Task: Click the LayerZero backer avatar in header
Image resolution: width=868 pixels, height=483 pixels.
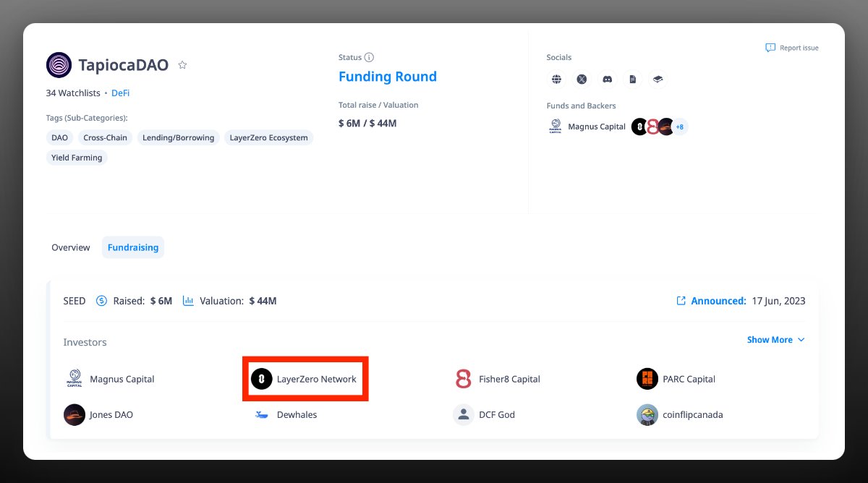Action: click(x=639, y=127)
